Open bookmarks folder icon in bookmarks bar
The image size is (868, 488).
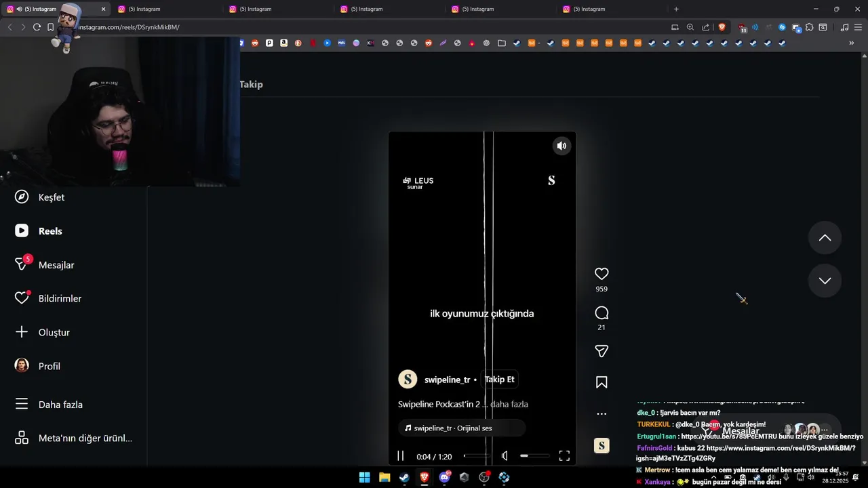click(502, 43)
